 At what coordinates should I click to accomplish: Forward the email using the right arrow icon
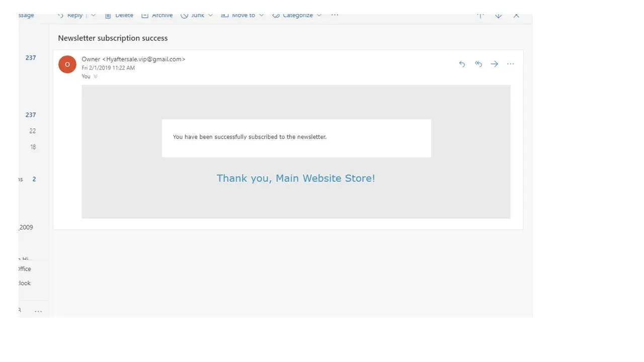pos(495,64)
